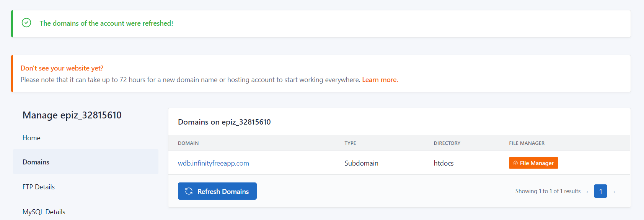The height and width of the screenshot is (220, 644).
Task: Click the FILE MANAGER column header
Action: coord(527,143)
